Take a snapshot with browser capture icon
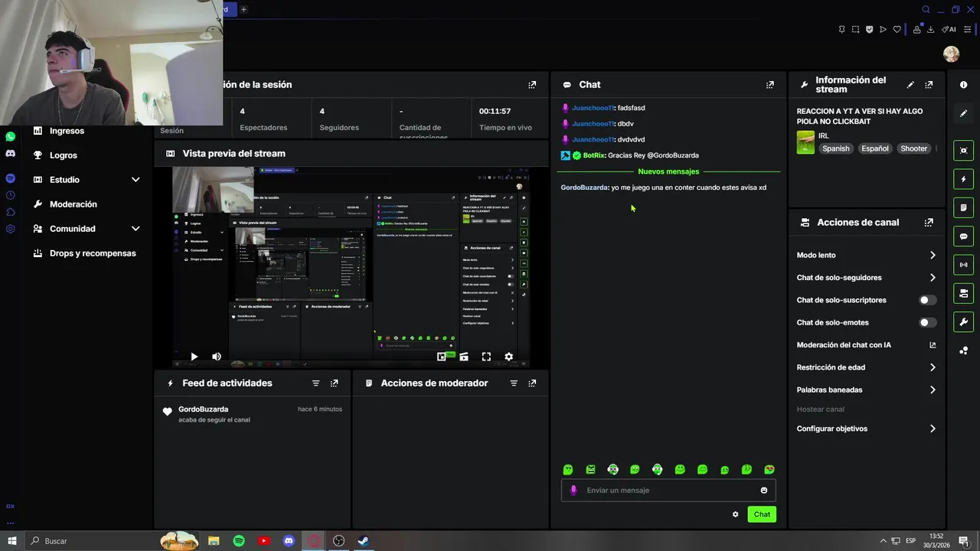Image resolution: width=980 pixels, height=551 pixels. click(x=855, y=30)
